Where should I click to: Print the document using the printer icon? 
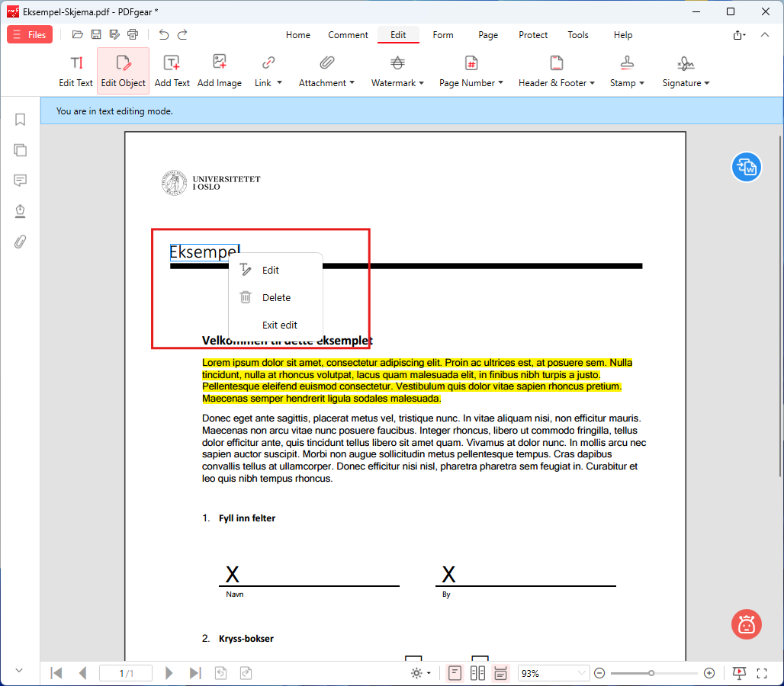click(133, 34)
